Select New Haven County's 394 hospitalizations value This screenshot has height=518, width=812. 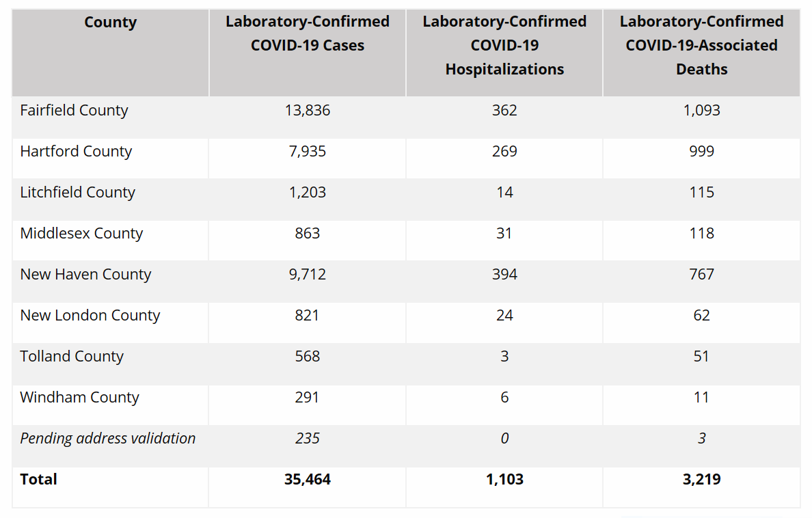coord(504,275)
